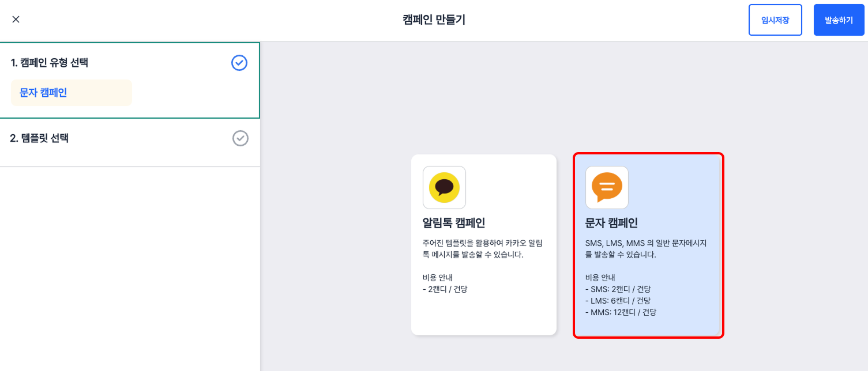This screenshot has width=868, height=371.
Task: Expand the 2. 템플릿 선택 step
Action: [39, 138]
